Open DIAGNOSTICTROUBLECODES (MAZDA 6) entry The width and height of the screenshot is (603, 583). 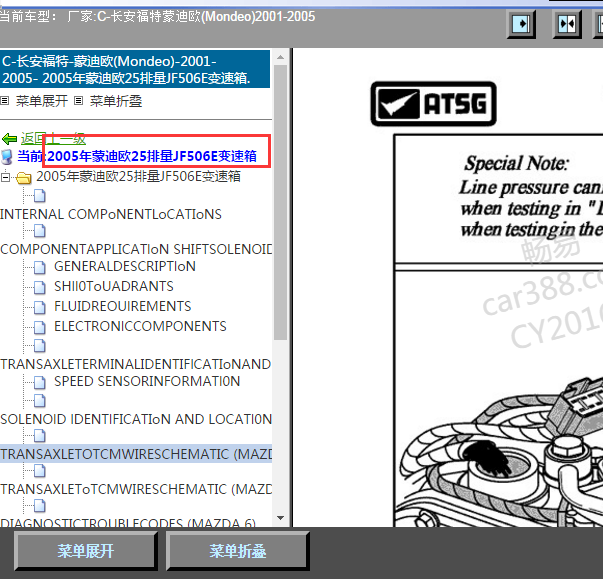point(128,522)
